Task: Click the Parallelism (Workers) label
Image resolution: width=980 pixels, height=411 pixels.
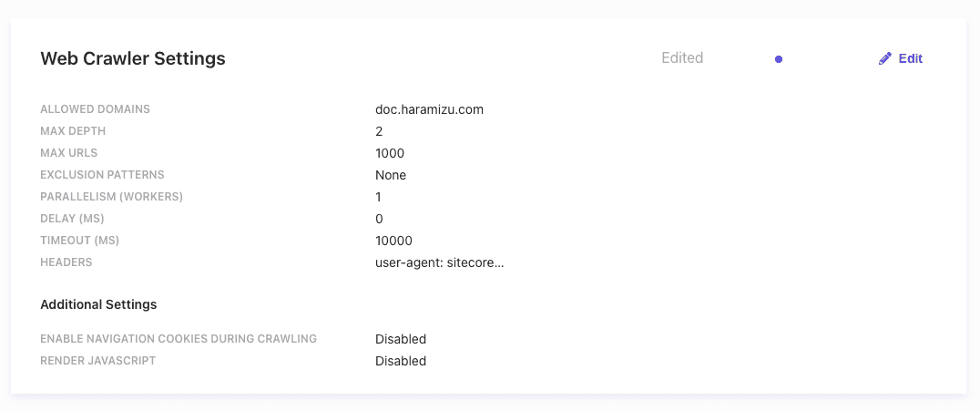Action: pos(112,197)
